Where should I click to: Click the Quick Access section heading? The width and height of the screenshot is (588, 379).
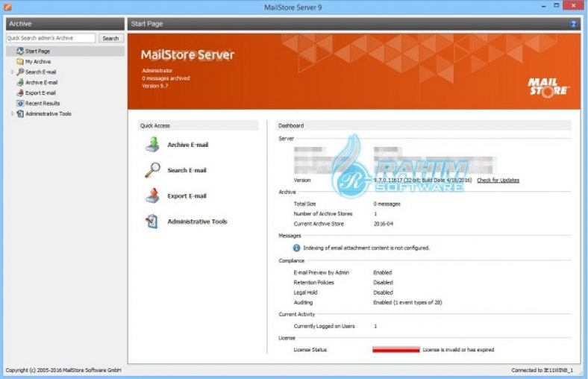(155, 125)
